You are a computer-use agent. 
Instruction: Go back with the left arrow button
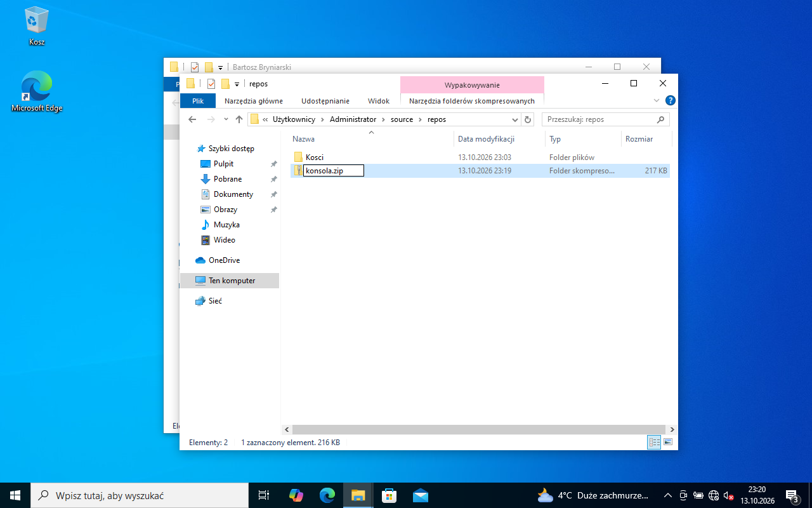pyautogui.click(x=193, y=119)
